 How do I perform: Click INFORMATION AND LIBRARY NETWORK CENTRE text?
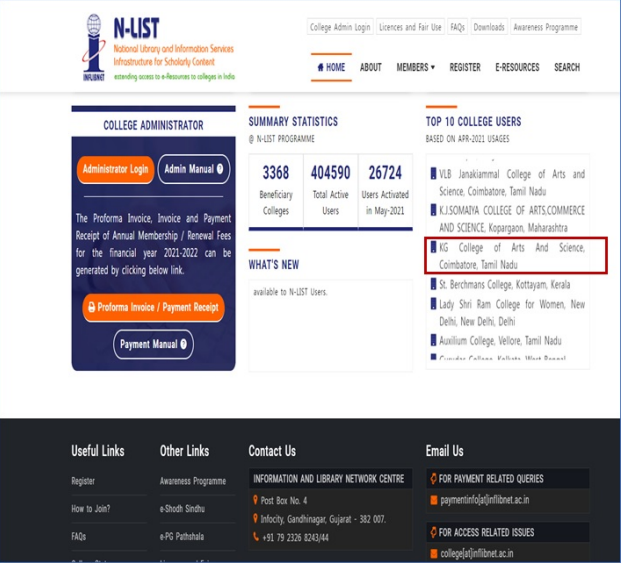(x=329, y=479)
